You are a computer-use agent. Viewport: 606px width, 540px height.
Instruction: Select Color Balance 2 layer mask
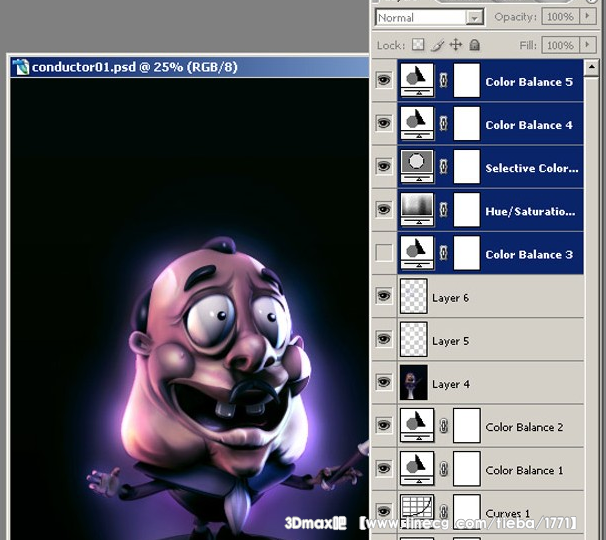point(467,426)
